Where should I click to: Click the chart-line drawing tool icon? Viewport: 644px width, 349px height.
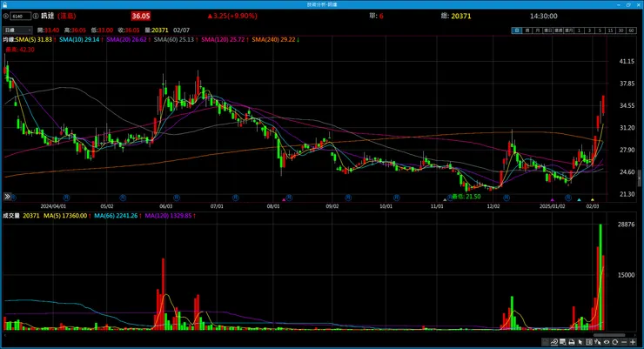click(x=554, y=342)
